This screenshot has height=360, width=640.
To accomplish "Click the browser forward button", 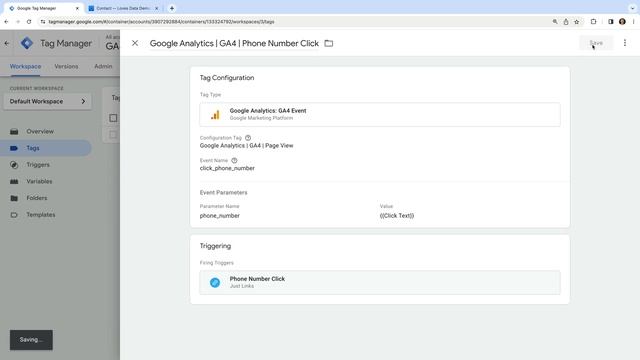I will 18,22.
